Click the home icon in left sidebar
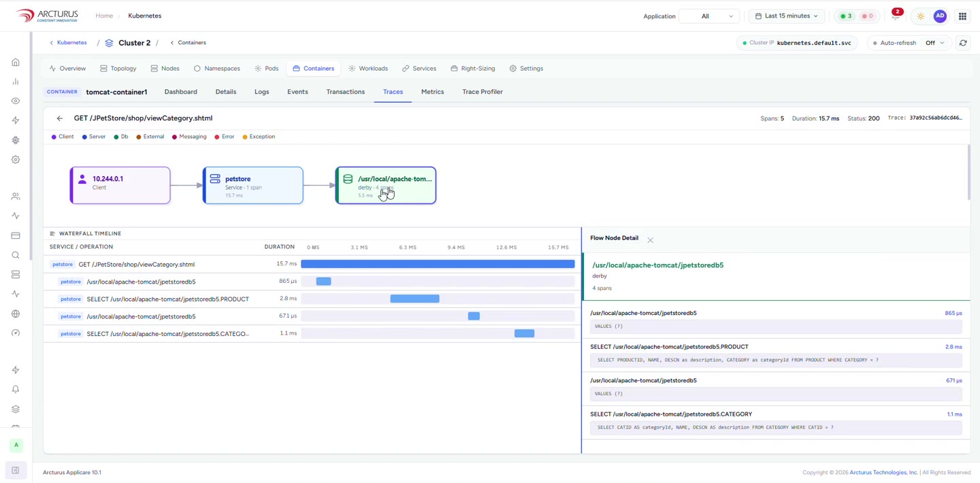This screenshot has width=980, height=483. point(16,62)
